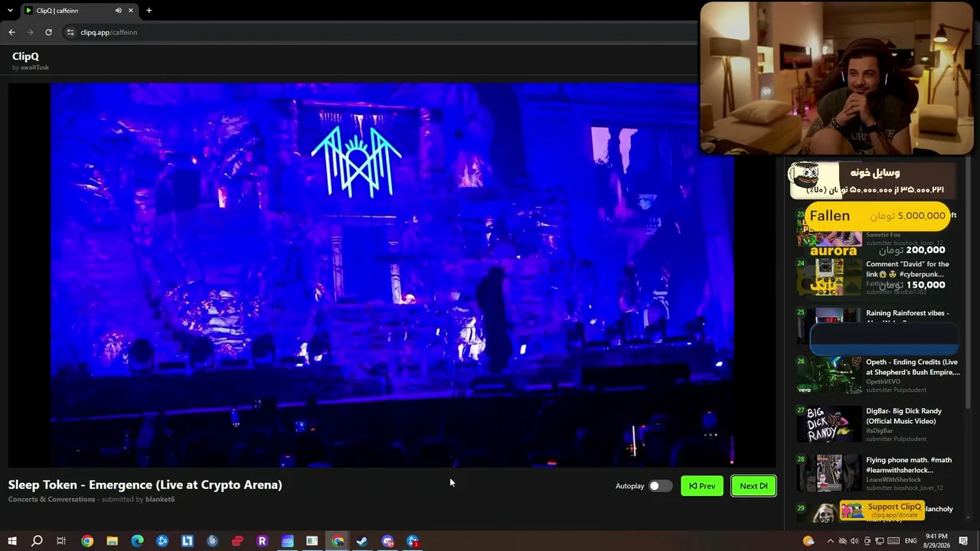Select queue item DigBar- Big Dick Randy
The image size is (980, 551).
tap(878, 424)
